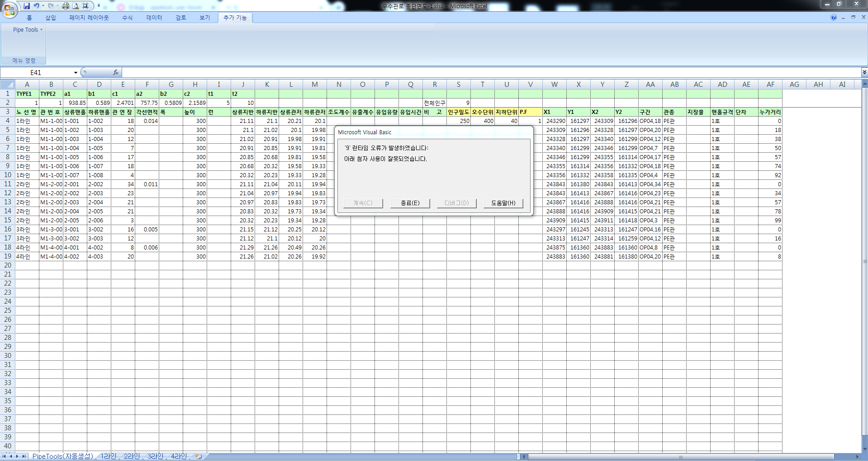Expand the formula bar with the chevron

tap(864, 72)
